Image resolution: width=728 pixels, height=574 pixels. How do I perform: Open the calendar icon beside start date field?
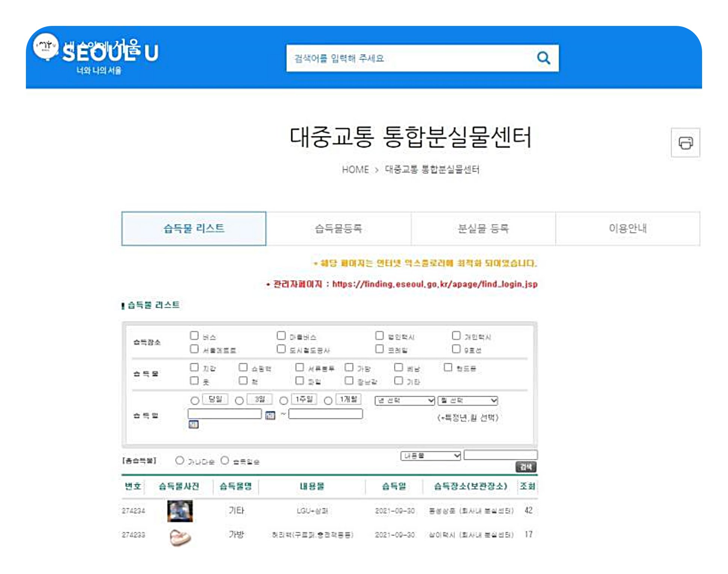270,415
